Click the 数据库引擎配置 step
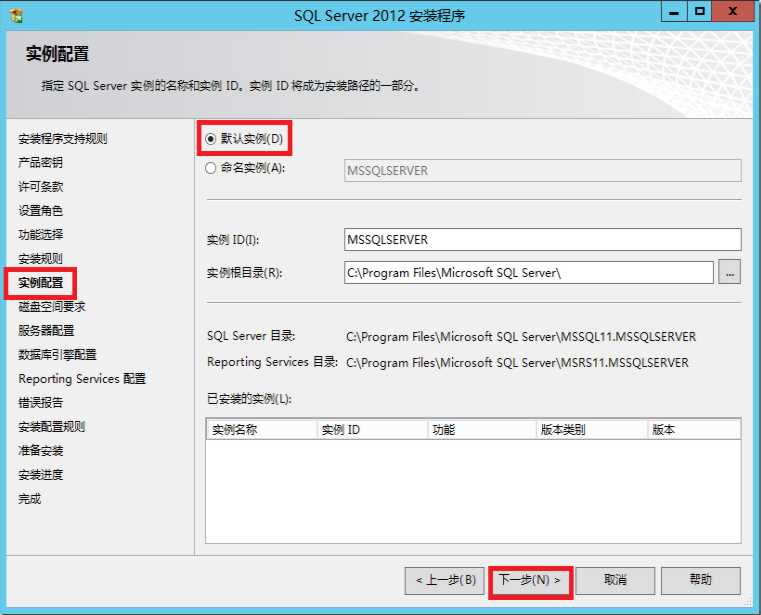Screen dimensions: 761x615 click(57, 354)
